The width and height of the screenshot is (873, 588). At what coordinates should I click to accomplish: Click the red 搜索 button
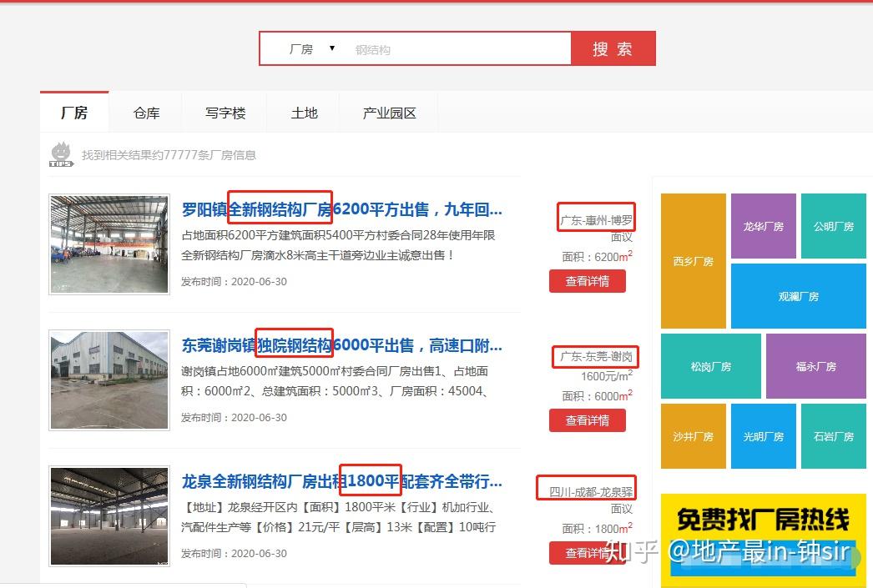tap(613, 49)
